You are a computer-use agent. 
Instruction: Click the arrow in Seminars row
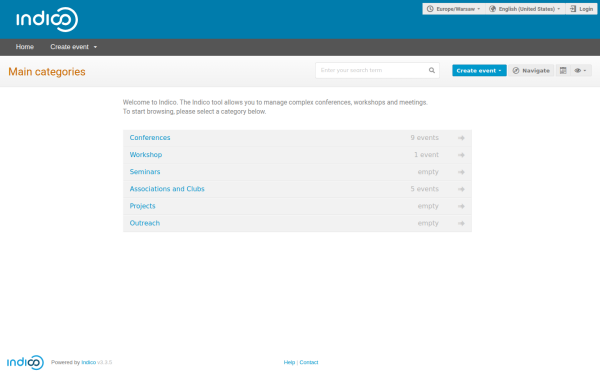[461, 172]
